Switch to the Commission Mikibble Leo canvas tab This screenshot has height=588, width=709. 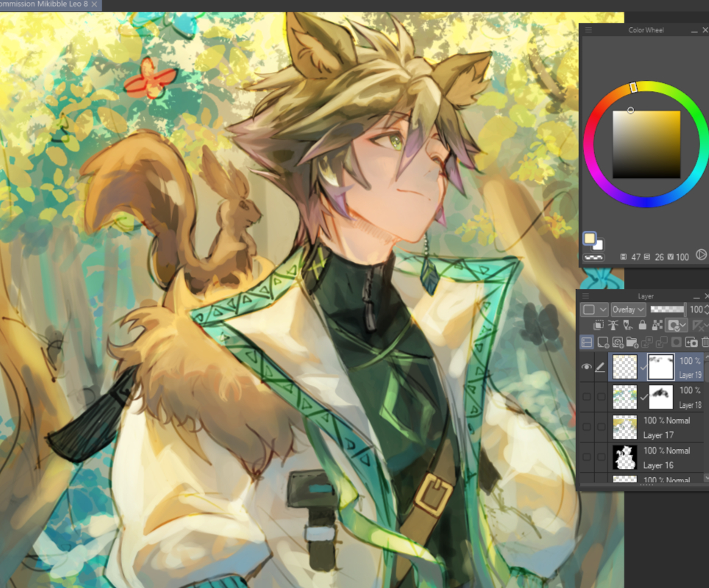coord(48,5)
